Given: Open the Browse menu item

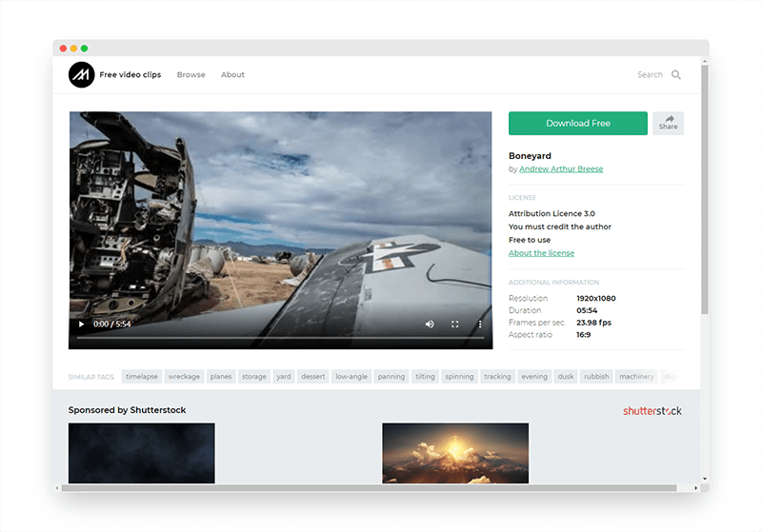Looking at the screenshot, I should click(190, 75).
